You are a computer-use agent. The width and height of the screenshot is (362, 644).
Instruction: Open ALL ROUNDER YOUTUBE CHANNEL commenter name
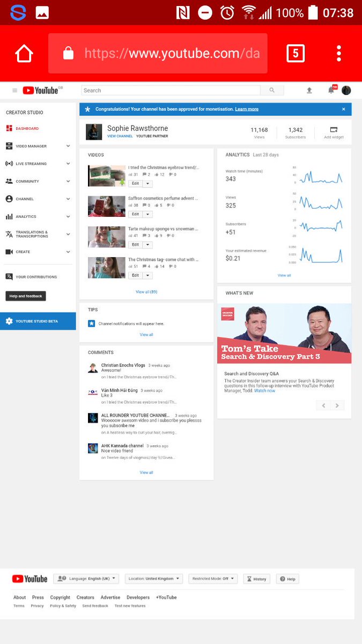pos(135,415)
